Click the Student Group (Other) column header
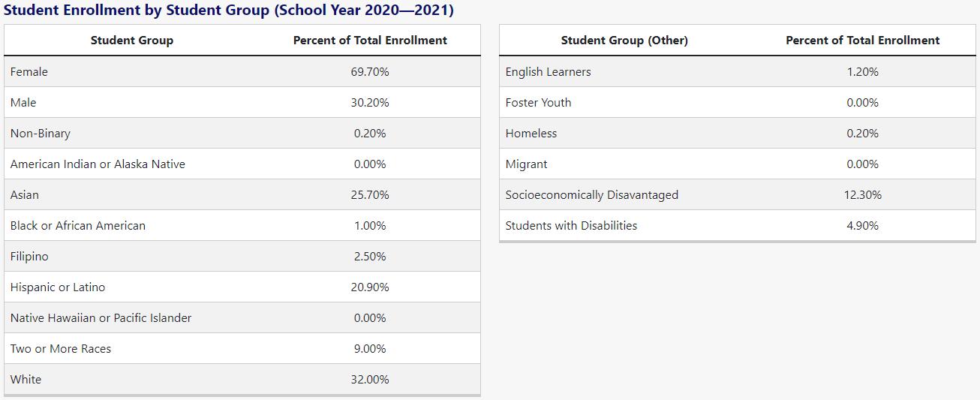The image size is (980, 400). (624, 41)
